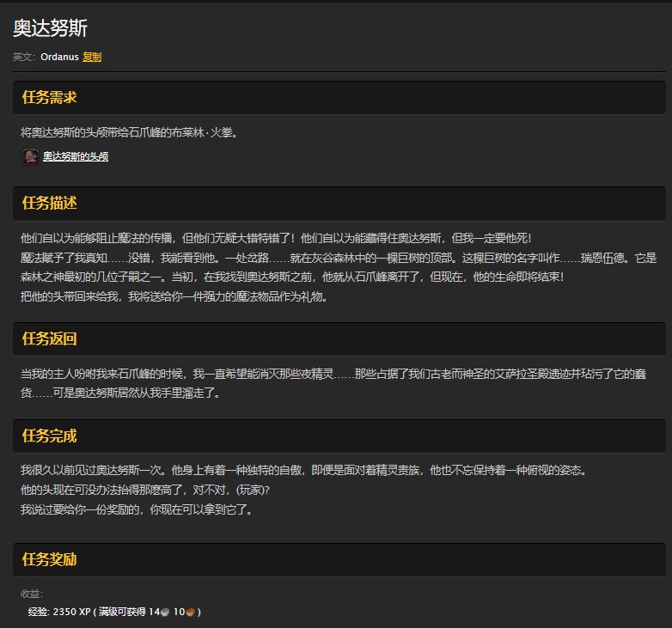Click the completion line starting 我很久以前见过
This screenshot has height=628, width=672.
303,471
